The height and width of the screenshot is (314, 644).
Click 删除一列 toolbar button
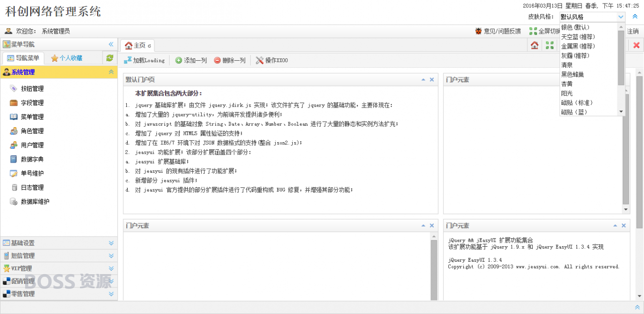coord(229,60)
